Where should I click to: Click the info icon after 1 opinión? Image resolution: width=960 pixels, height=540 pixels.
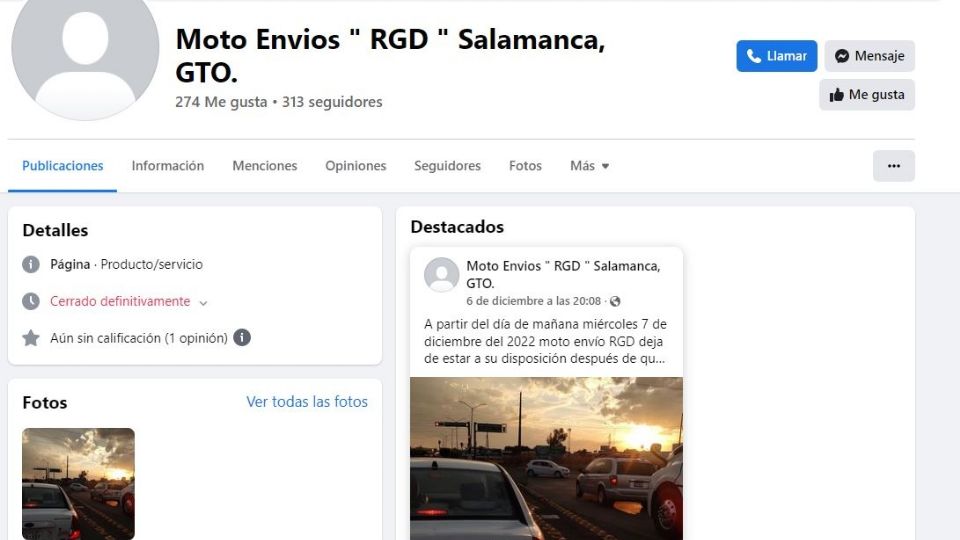242,337
